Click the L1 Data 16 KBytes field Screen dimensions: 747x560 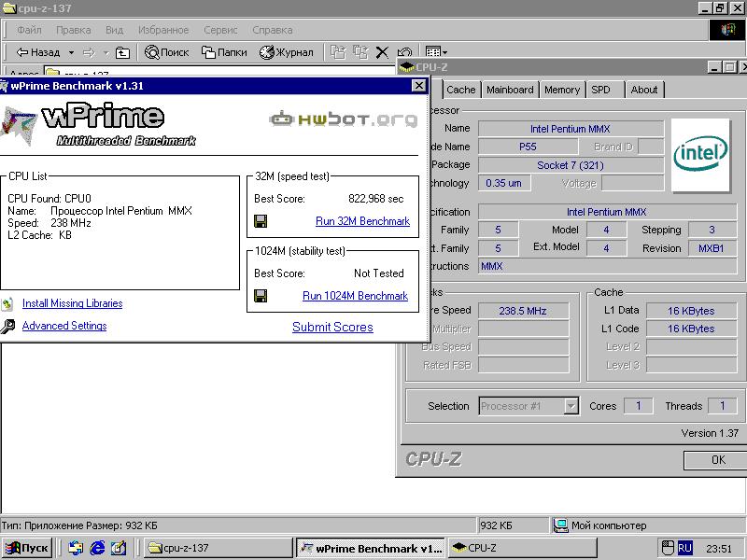(691, 311)
